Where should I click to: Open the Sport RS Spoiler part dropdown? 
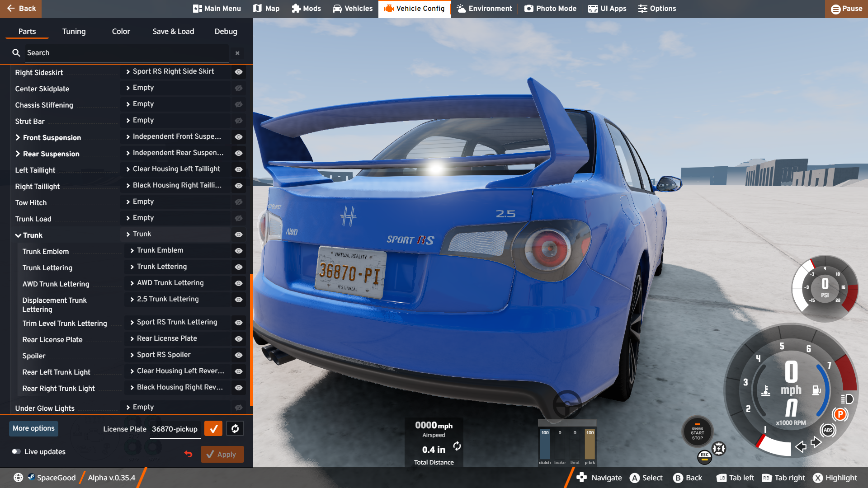(178, 355)
